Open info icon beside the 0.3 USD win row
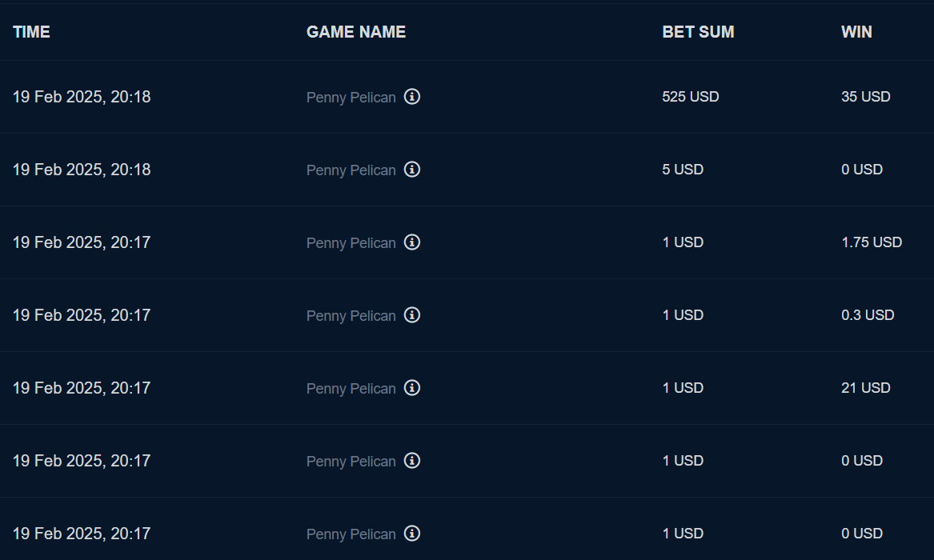The image size is (934, 560). click(412, 315)
